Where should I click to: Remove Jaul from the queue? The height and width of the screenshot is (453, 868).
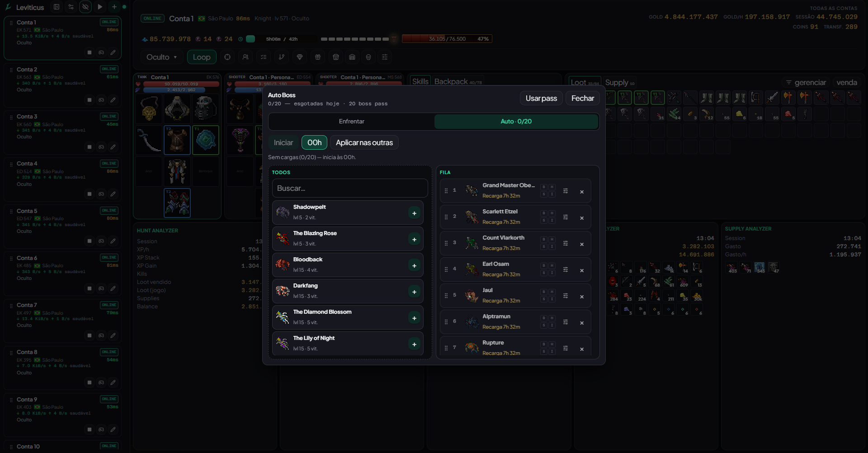(582, 297)
